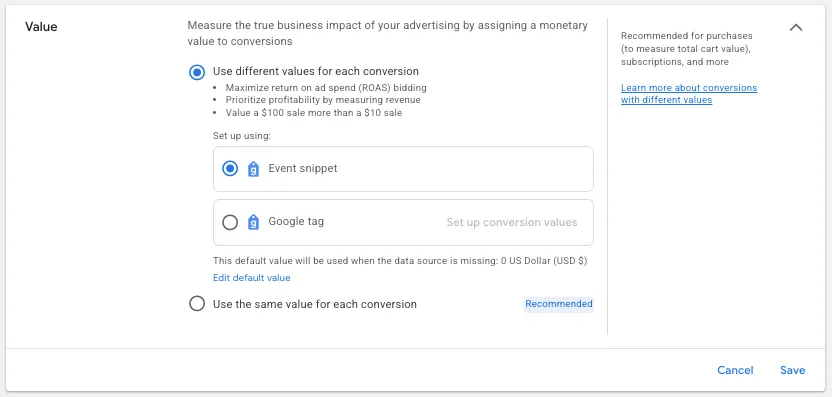This screenshot has height=397, width=832.
Task: Click the Value section heading
Action: point(41,27)
